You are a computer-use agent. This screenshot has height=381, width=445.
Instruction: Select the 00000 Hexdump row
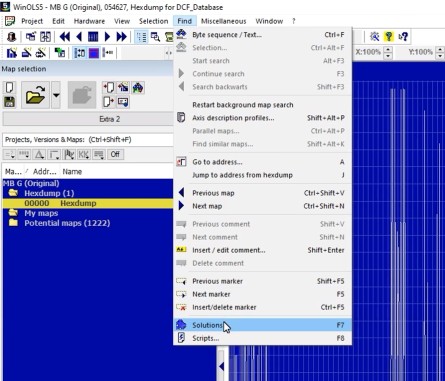pyautogui.click(x=88, y=203)
